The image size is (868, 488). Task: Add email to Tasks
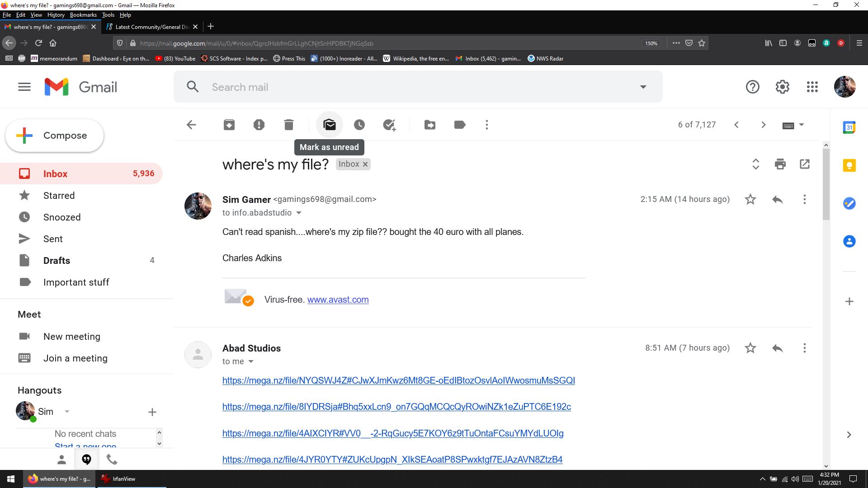[x=389, y=125]
